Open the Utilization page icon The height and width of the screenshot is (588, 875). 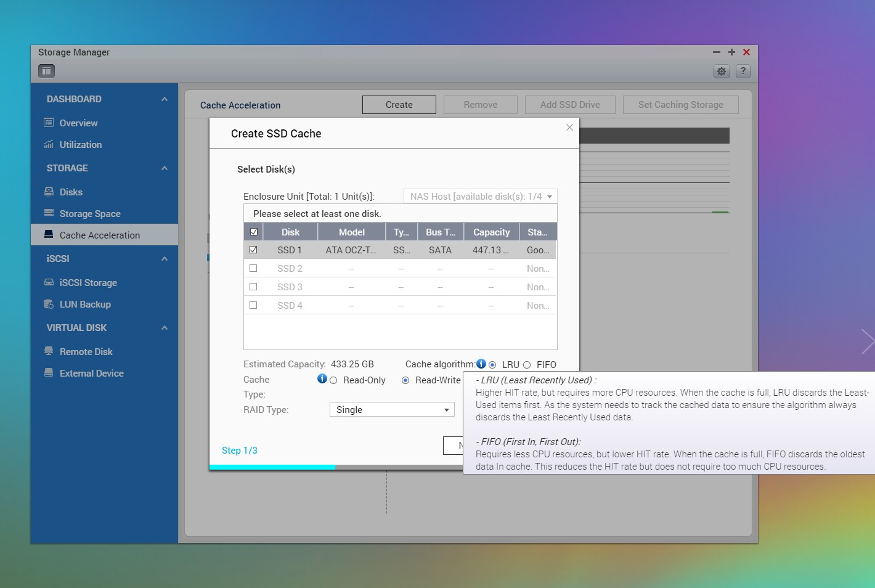click(49, 145)
